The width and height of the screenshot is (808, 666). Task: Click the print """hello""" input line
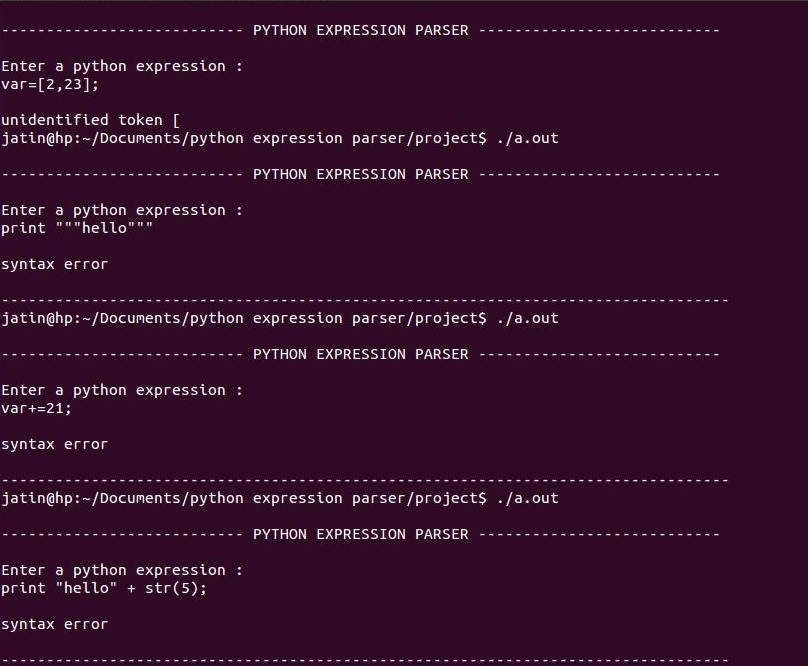(77, 228)
